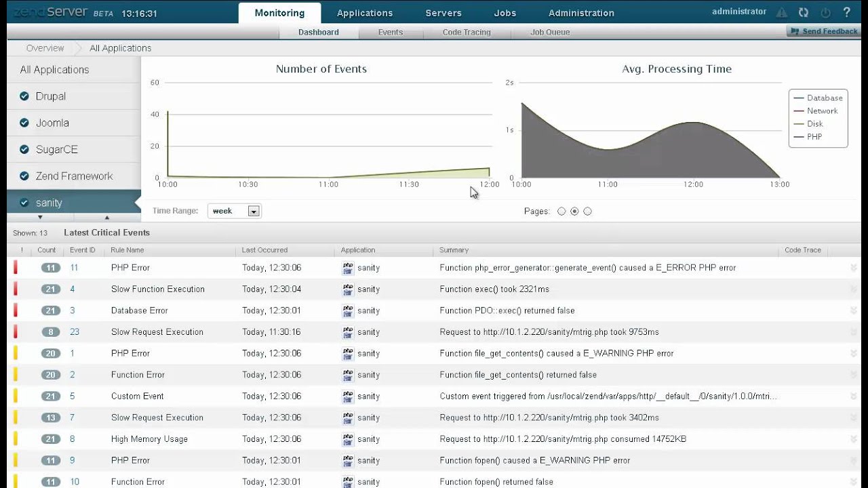Expand details of event 2 row
This screenshot has height=488, width=868.
point(854,375)
